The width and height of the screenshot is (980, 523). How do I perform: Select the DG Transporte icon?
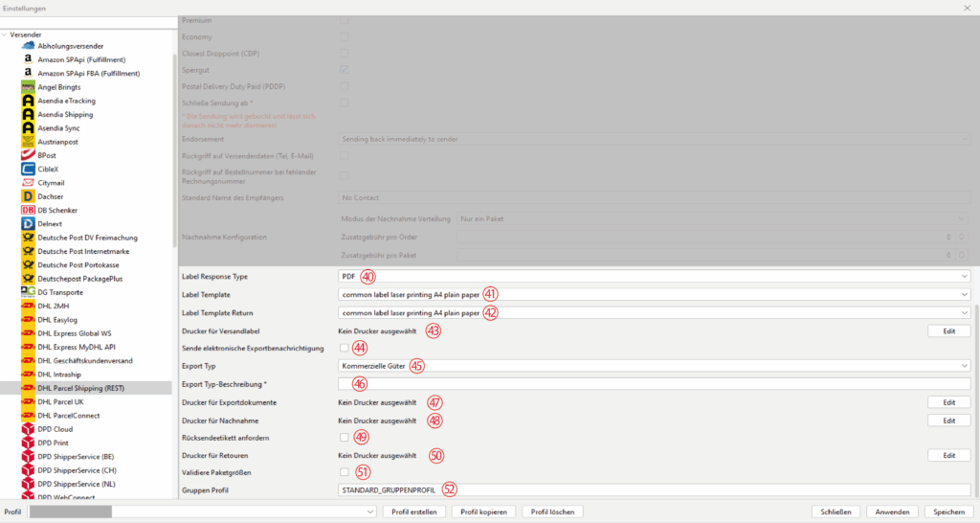coord(28,292)
